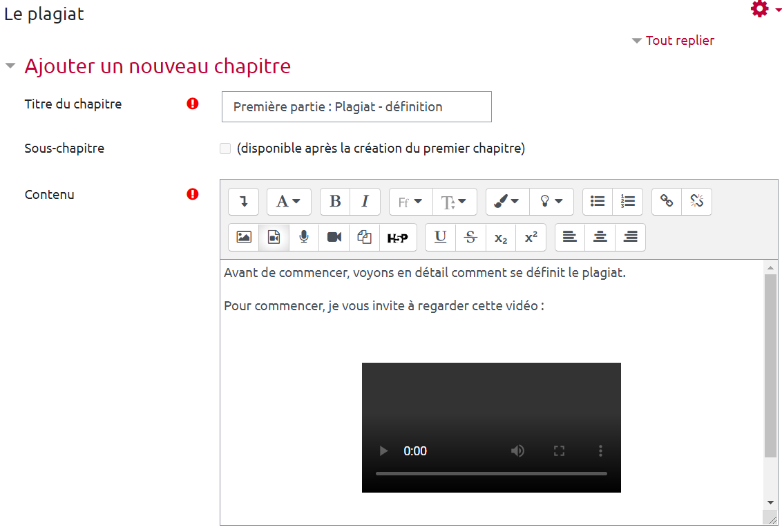Screen dimensions: 782x532
Task: Collapse the Ajouter un nouveau chapitre section
Action: 10,66
